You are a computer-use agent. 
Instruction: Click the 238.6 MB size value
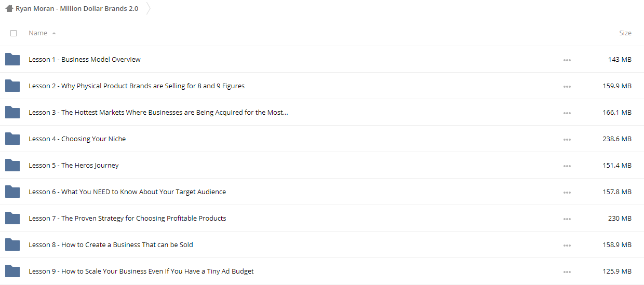tap(617, 139)
